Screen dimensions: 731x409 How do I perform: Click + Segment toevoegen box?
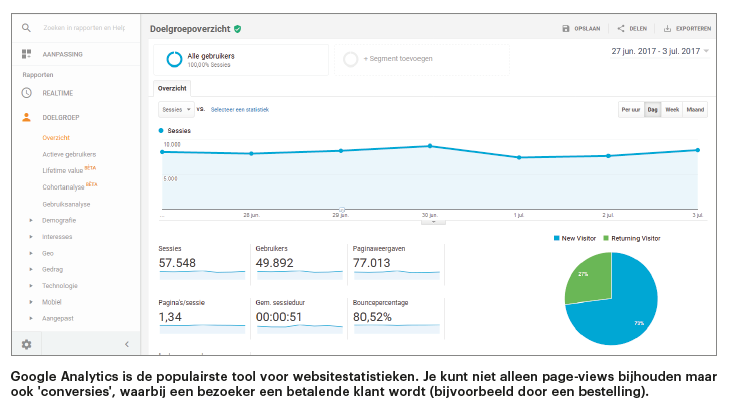[421, 60]
